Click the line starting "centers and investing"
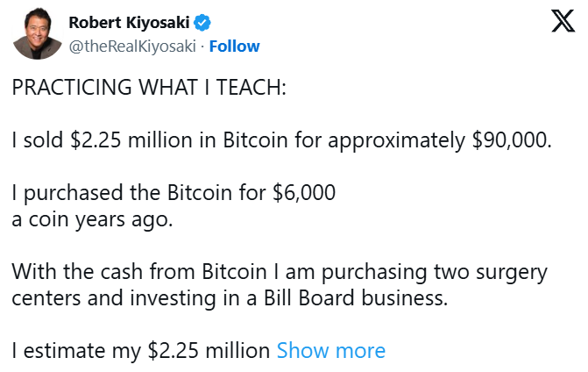The image size is (588, 372). pos(230,298)
